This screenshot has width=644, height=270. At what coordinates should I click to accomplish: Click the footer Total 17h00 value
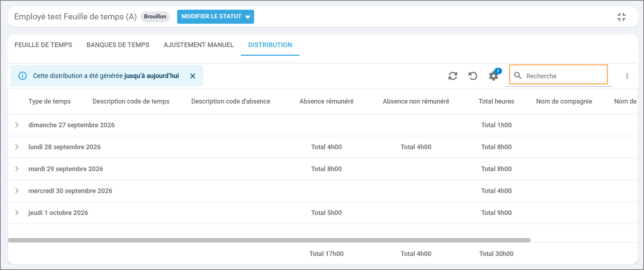click(326, 253)
